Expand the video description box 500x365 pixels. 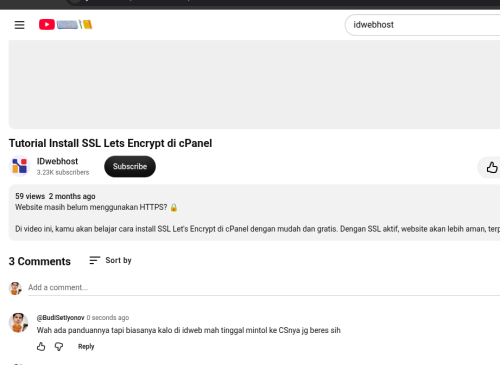(254, 212)
